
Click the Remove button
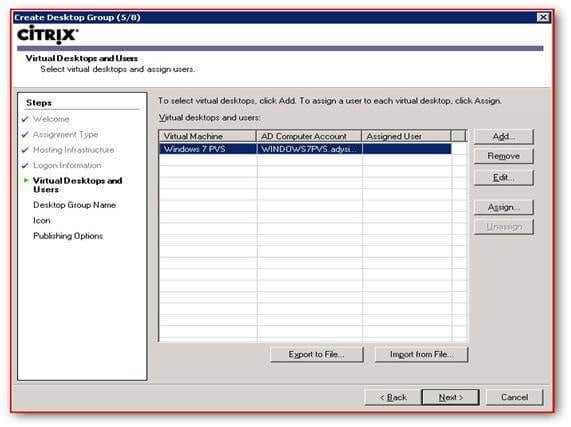tap(504, 156)
